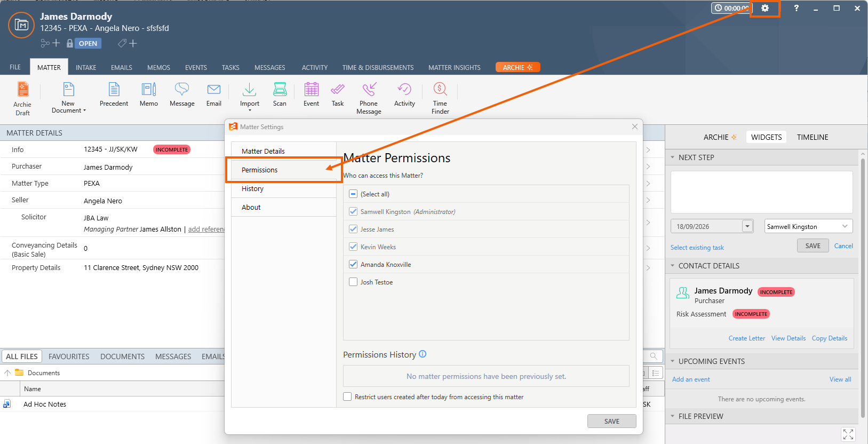The width and height of the screenshot is (868, 444).
Task: Switch to the EMAILS ribbon tab
Action: click(122, 68)
